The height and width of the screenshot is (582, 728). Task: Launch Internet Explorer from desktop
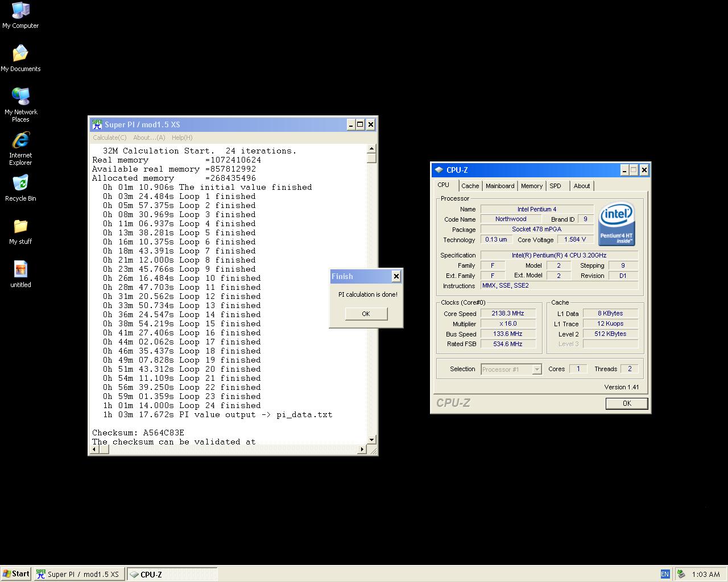[20, 148]
